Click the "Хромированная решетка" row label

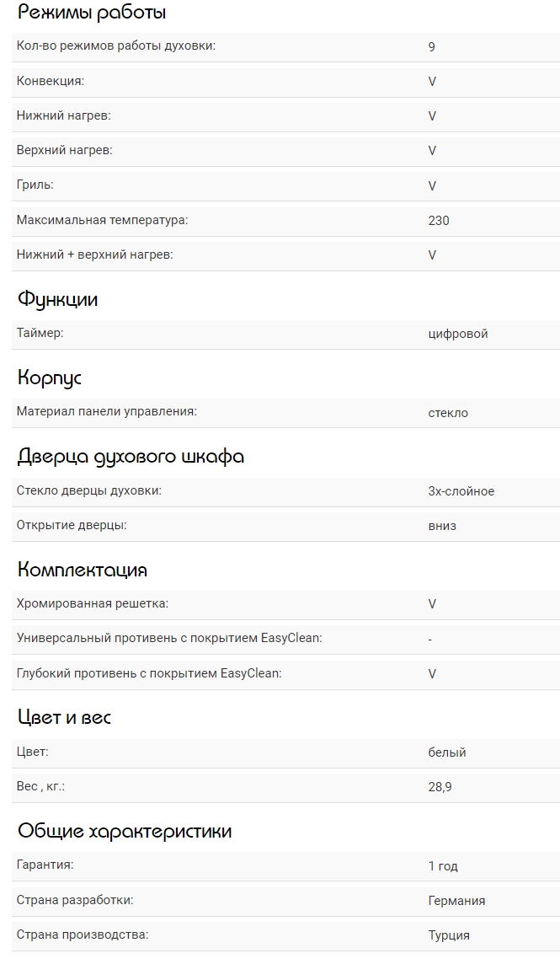(93, 603)
